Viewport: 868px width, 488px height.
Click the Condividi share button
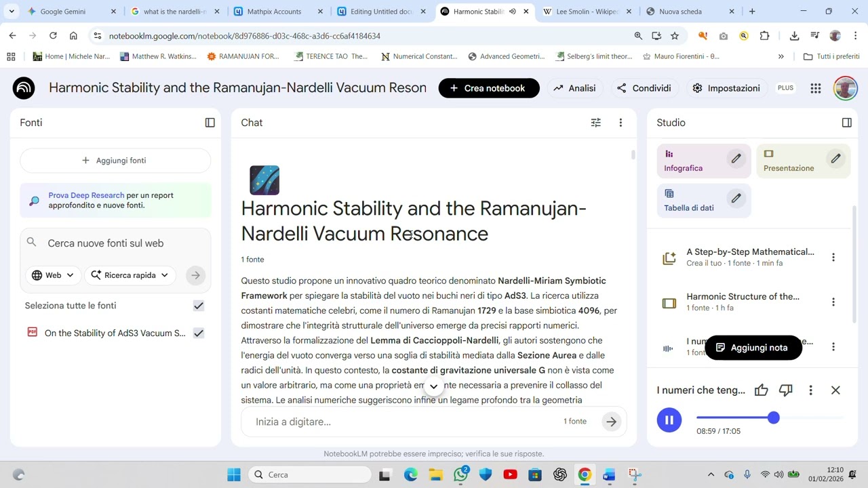coord(644,88)
